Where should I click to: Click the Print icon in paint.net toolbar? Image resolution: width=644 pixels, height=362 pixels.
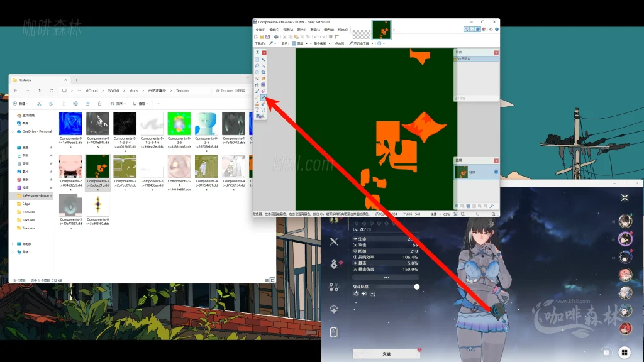pos(276,36)
